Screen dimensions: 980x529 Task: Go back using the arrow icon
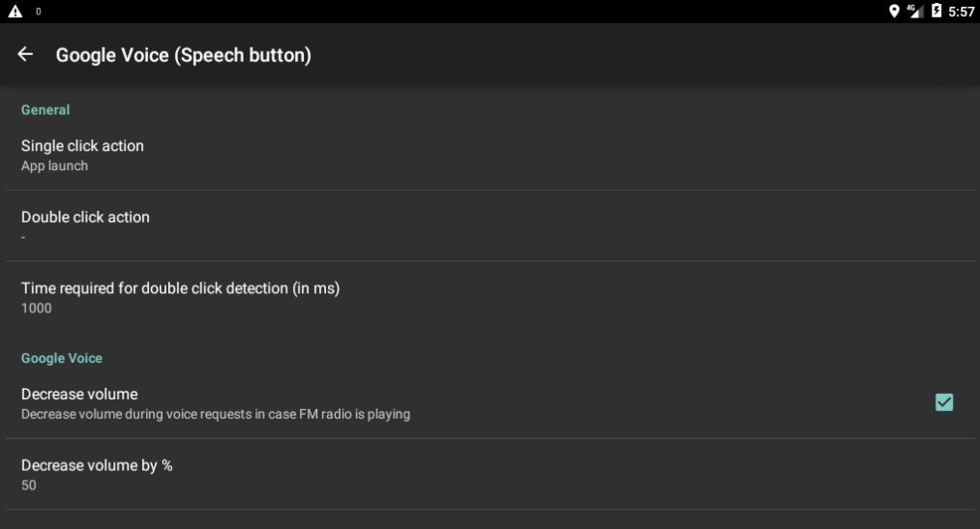pos(25,55)
